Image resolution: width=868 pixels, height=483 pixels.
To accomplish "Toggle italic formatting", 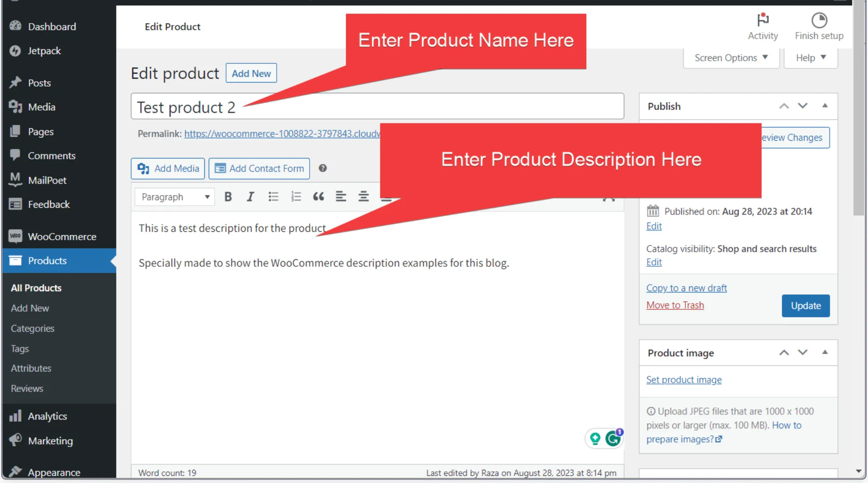I will point(251,197).
